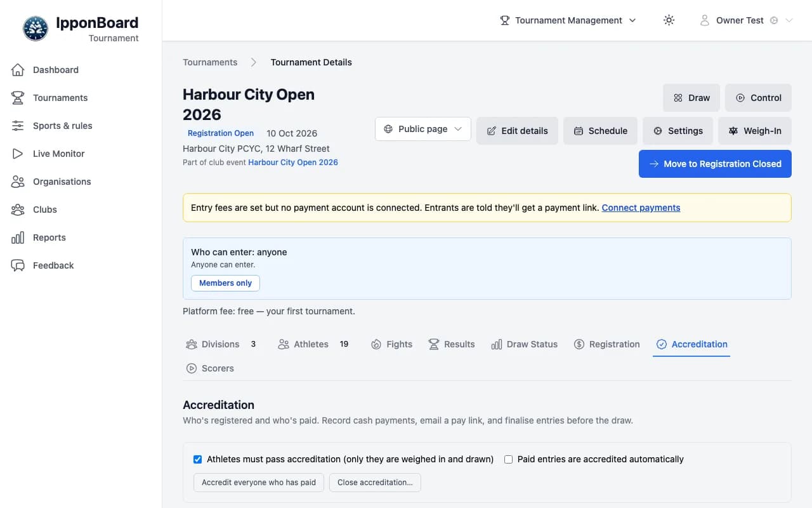This screenshot has height=508, width=812.
Task: Open the Schedule button
Action: 600,131
